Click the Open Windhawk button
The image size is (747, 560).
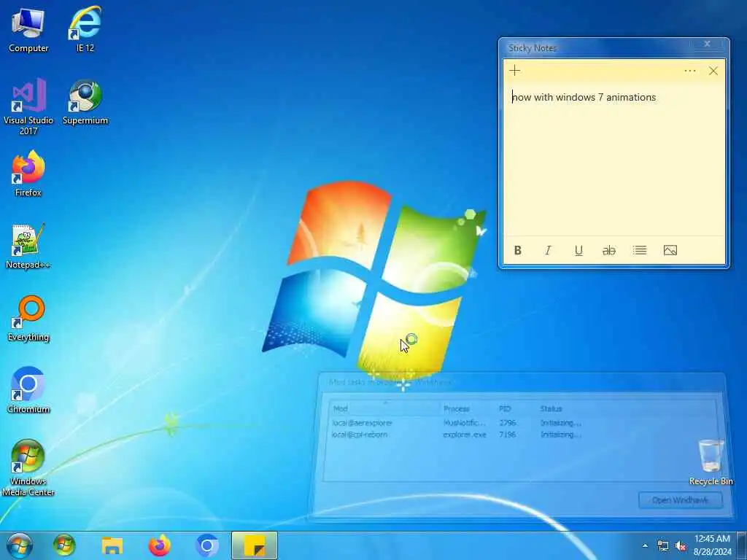(x=681, y=500)
